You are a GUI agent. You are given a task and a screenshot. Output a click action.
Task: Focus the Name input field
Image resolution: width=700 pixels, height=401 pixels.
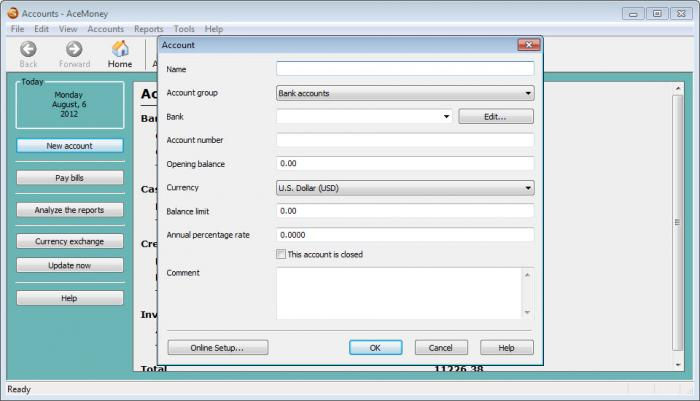405,69
